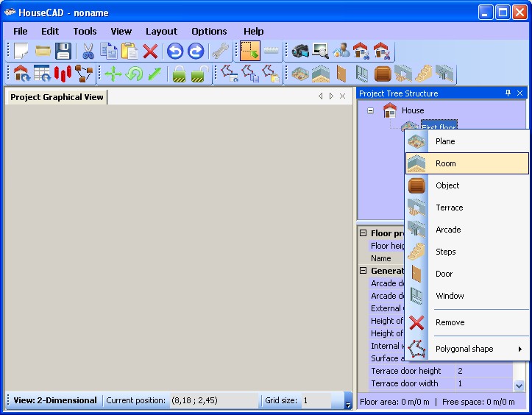Choose Plane from the context menu
The image size is (532, 415).
[467, 141]
